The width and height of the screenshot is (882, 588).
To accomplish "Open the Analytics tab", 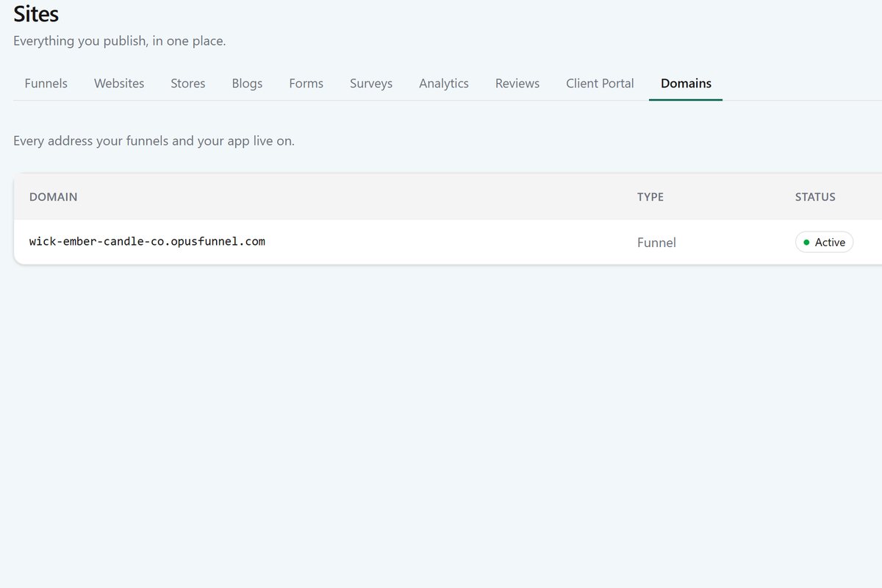I will pyautogui.click(x=444, y=83).
